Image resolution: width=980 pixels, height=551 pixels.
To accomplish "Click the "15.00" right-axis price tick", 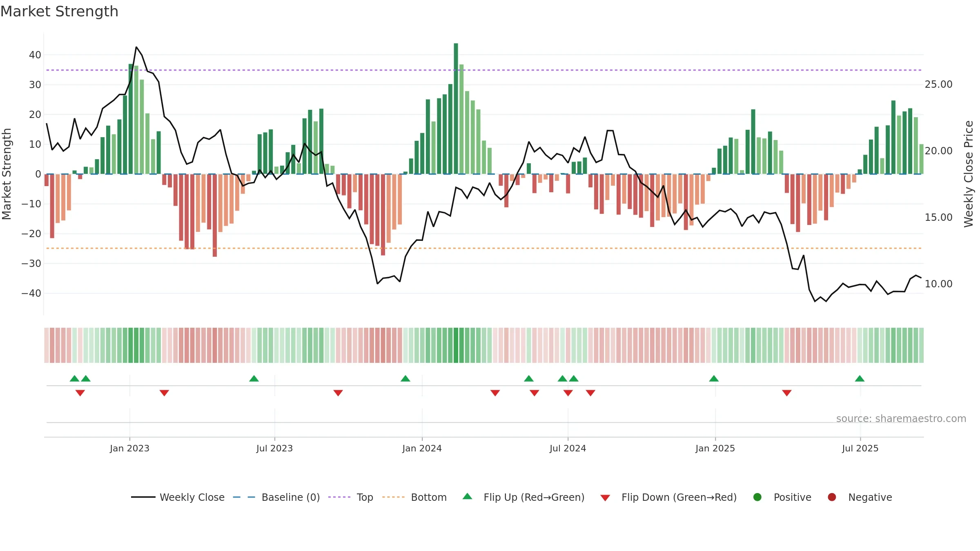I will [938, 218].
